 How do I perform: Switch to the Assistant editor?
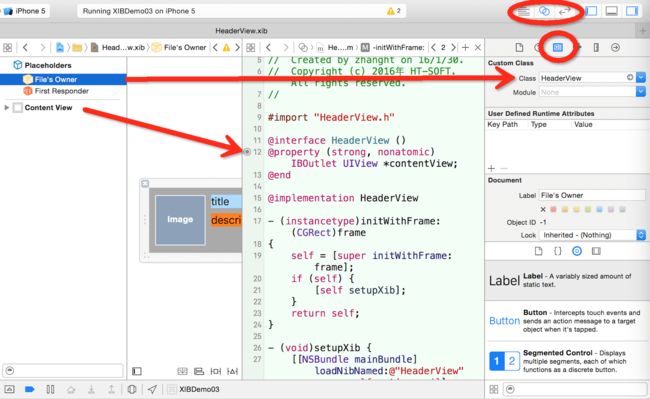coord(544,11)
